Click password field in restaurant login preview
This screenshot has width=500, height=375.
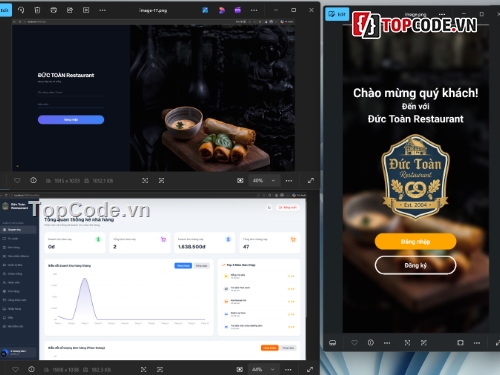[x=71, y=104]
